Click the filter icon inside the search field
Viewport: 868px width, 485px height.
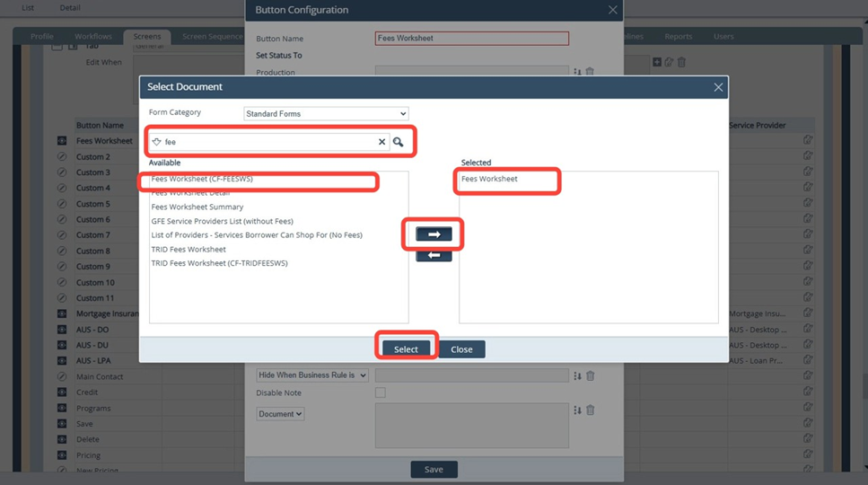click(156, 142)
